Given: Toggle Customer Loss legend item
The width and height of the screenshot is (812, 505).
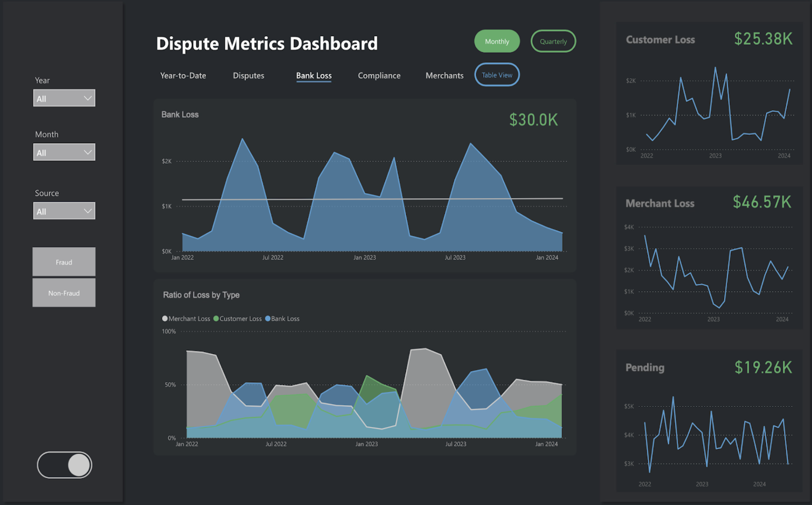Looking at the screenshot, I should pyautogui.click(x=238, y=319).
